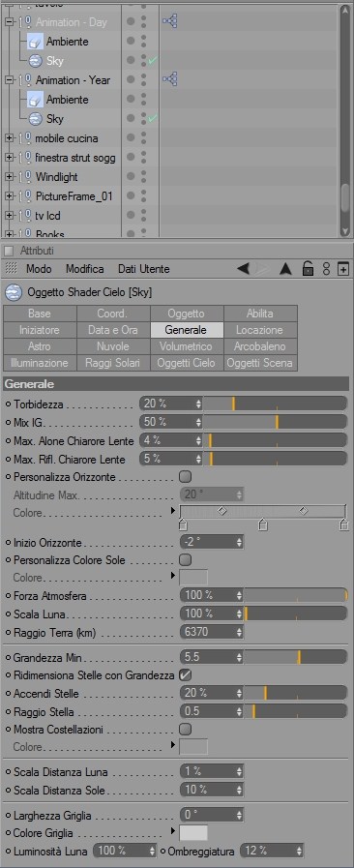Uncheck Ridimensiona Stelle con Grandezza
Viewport: 354px width, 868px height.
pos(186,675)
